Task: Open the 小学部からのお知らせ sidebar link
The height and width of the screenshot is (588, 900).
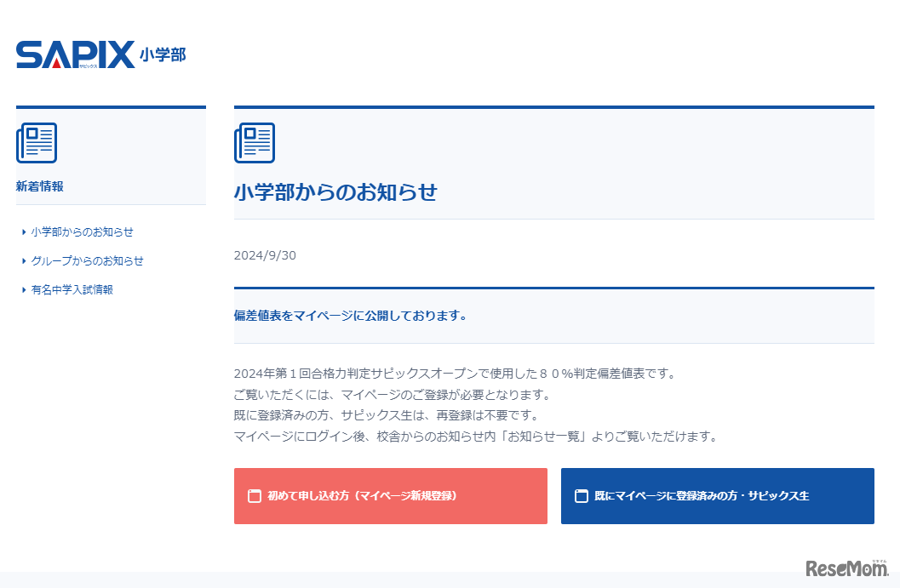Action: [x=82, y=231]
